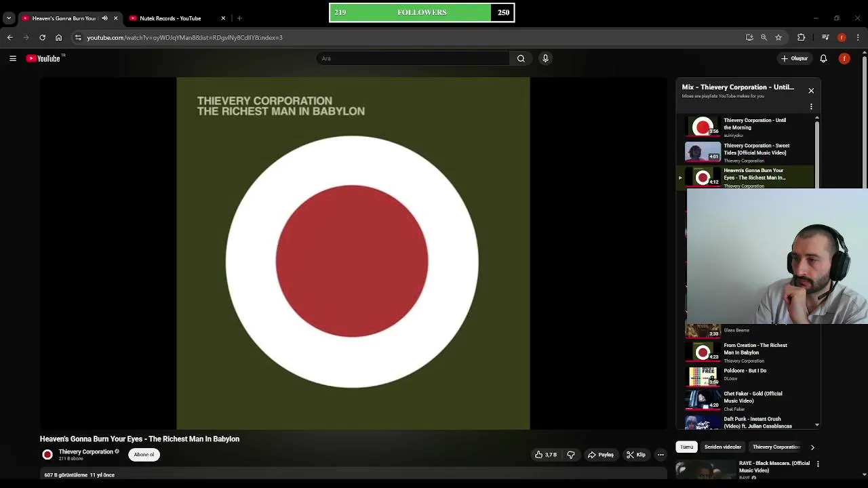Image resolution: width=868 pixels, height=488 pixels.
Task: Select the Tümü filter chip
Action: (x=687, y=447)
